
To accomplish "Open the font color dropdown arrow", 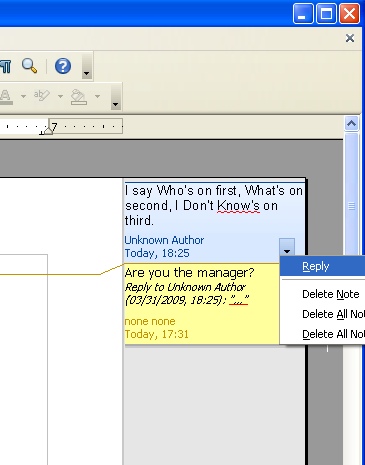I will click(23, 96).
